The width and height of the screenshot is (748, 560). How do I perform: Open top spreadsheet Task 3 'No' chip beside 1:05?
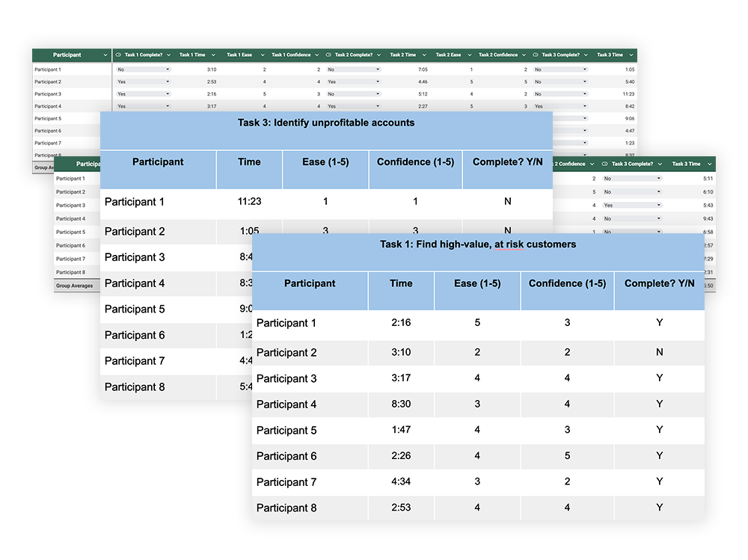coord(560,70)
